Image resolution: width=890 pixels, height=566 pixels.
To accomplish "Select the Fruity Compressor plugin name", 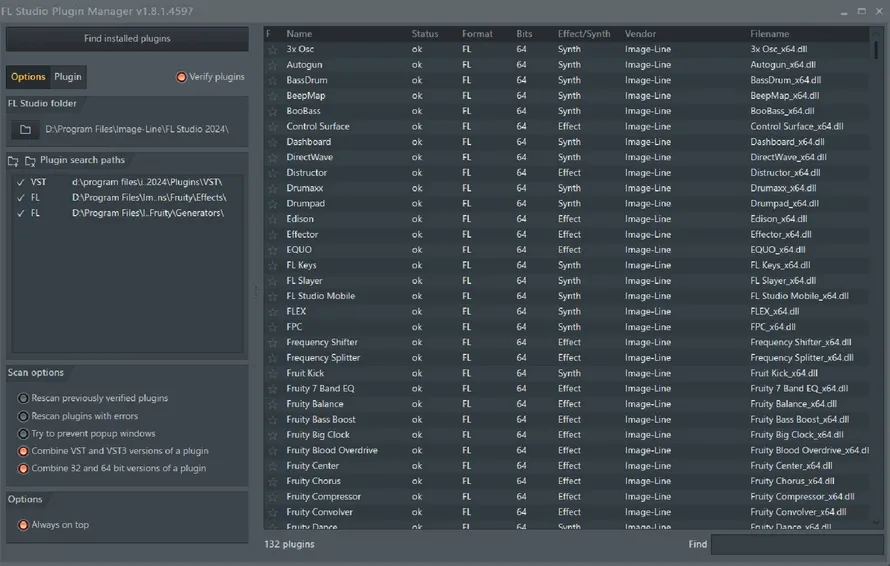I will (x=323, y=496).
